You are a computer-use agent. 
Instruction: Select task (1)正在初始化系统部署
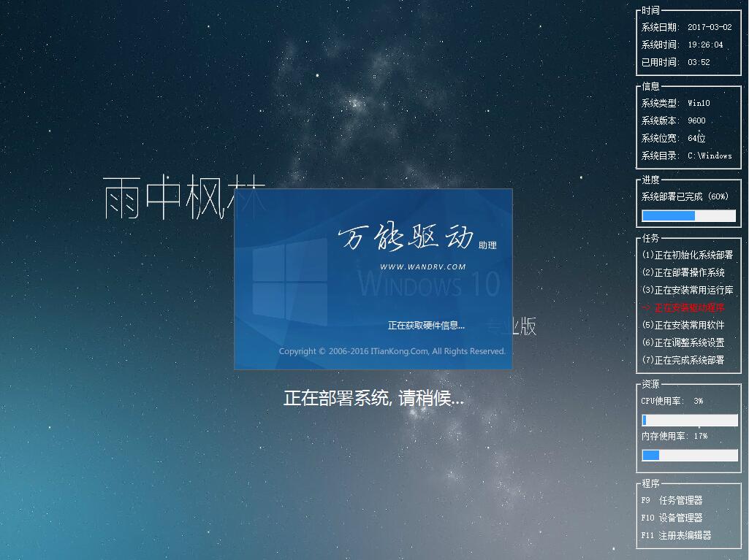pos(688,255)
